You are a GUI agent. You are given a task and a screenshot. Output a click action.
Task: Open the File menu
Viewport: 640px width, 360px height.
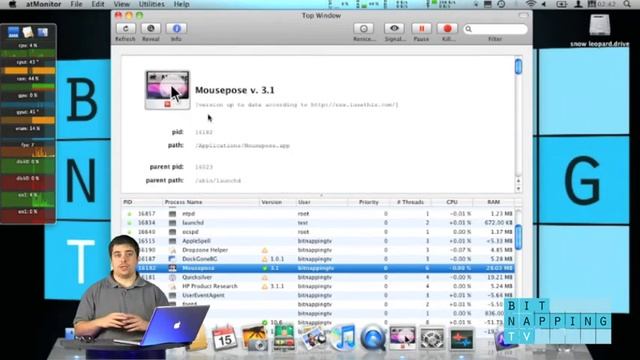click(x=76, y=4)
